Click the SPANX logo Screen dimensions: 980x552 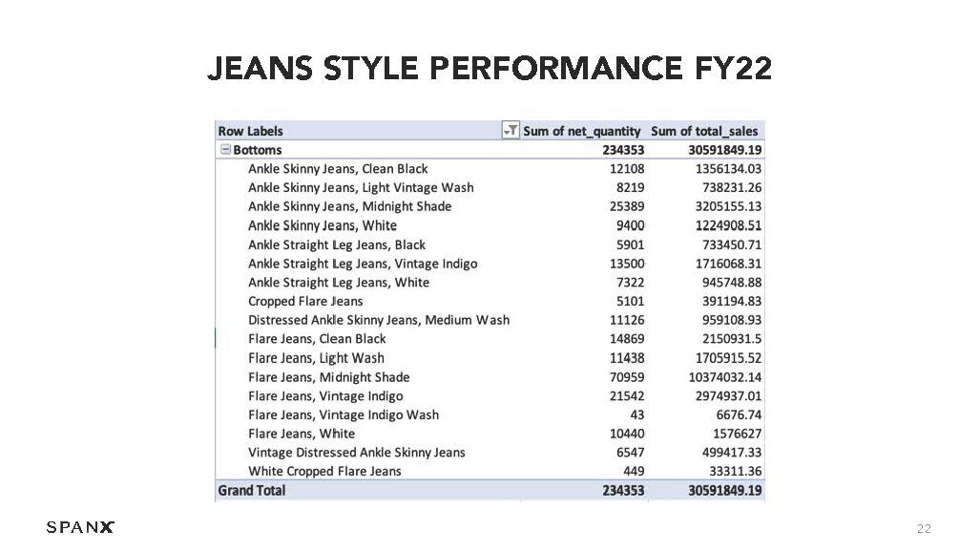coord(80,527)
